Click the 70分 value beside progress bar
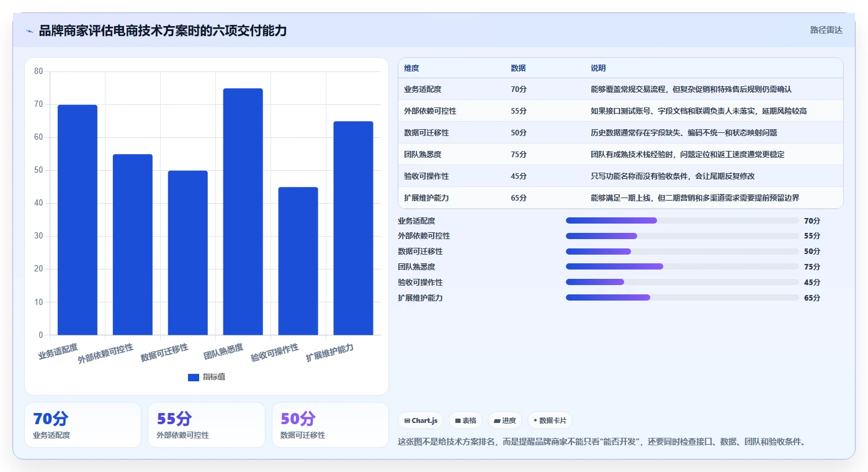The height and width of the screenshot is (472, 868). tap(812, 220)
